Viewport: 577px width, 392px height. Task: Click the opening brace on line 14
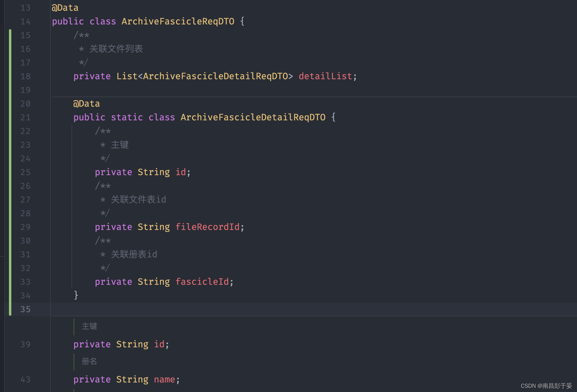[242, 21]
